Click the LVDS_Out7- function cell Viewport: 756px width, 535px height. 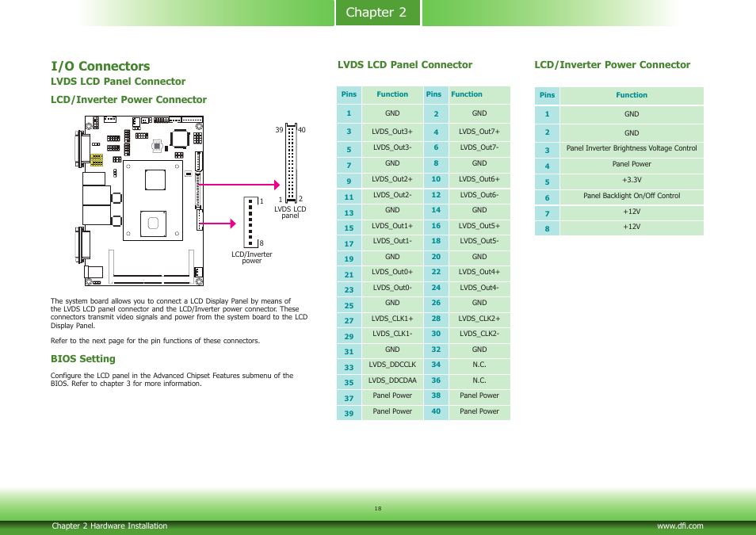(x=479, y=147)
